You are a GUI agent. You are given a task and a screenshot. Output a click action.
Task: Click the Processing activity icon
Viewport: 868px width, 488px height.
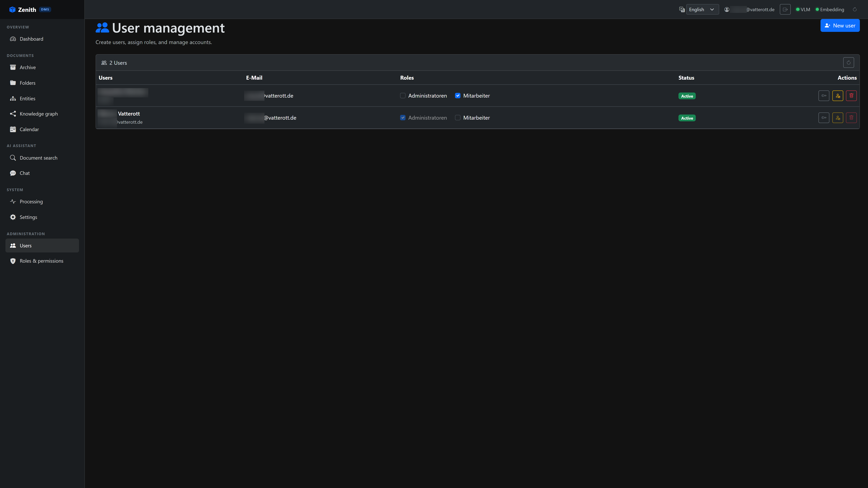(13, 201)
